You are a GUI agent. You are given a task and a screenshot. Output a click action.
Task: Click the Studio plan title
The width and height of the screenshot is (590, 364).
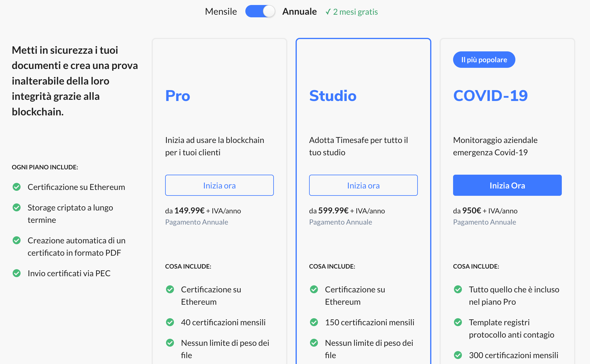click(333, 96)
